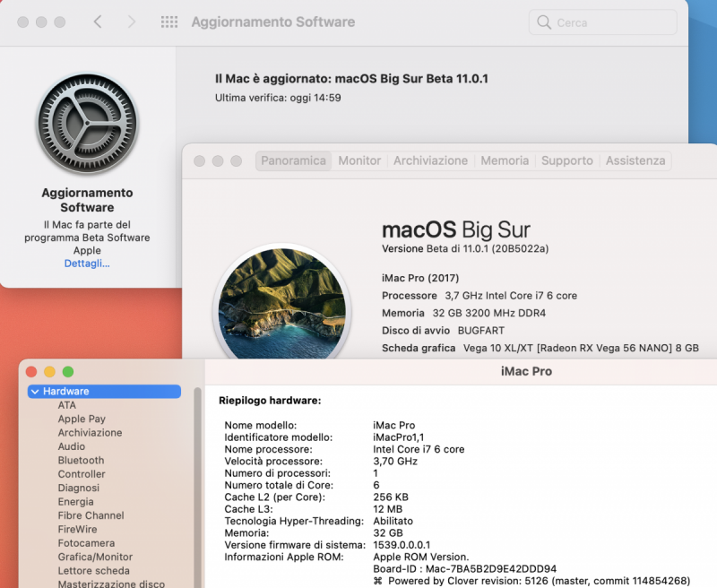The image size is (717, 588).
Task: Open Controller in the sidebar
Action: [82, 474]
